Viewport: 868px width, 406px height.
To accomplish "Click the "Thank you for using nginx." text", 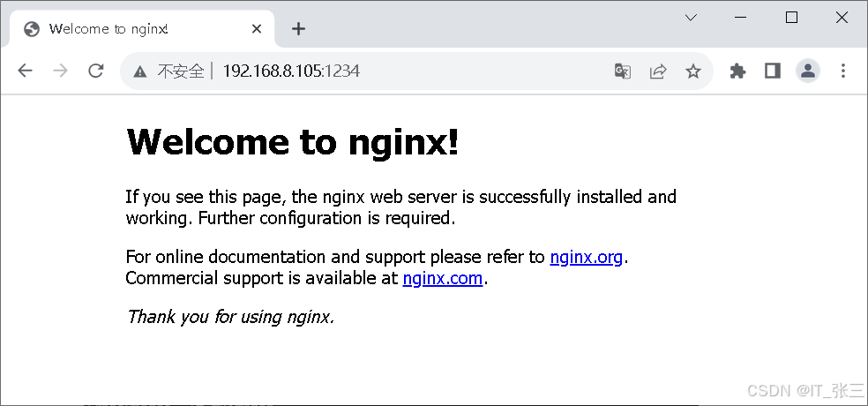I will pyautogui.click(x=231, y=317).
